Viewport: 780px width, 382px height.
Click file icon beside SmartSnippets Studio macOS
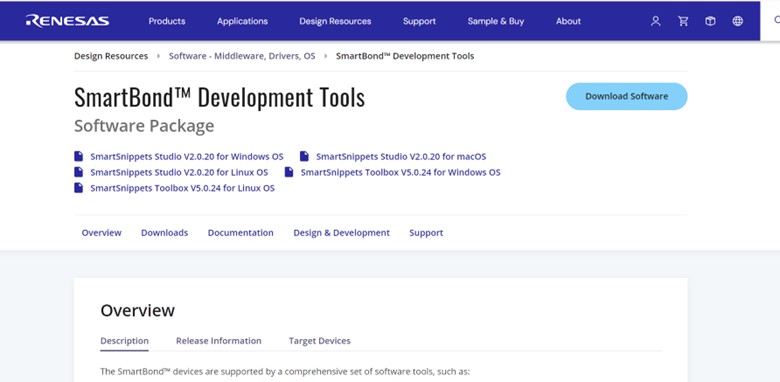point(304,156)
